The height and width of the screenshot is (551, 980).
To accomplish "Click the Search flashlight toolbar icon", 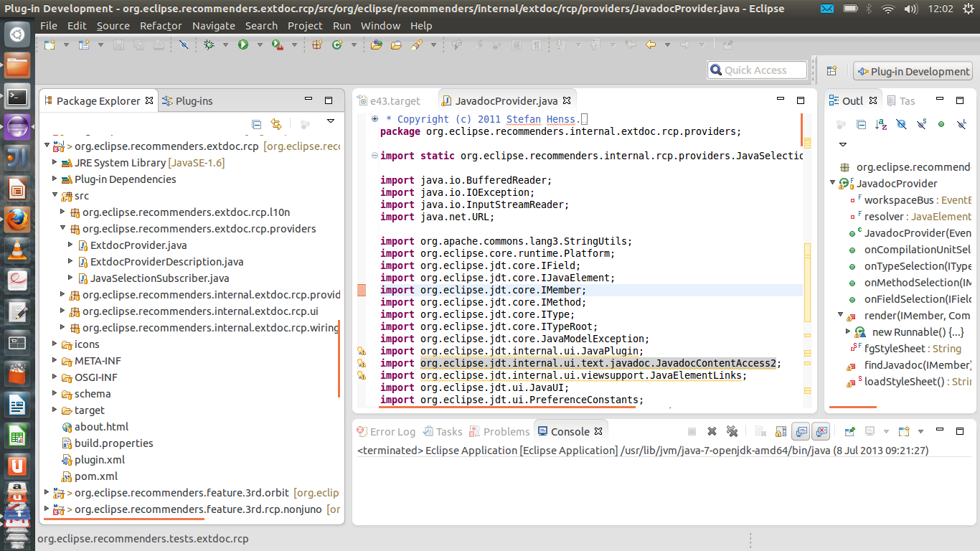I will pos(417,44).
